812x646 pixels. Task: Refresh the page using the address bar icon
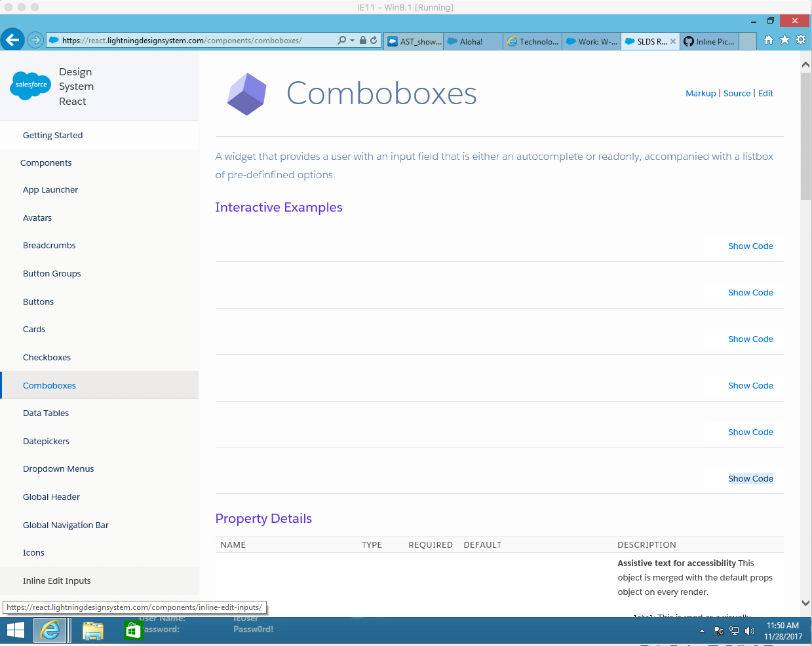(374, 39)
